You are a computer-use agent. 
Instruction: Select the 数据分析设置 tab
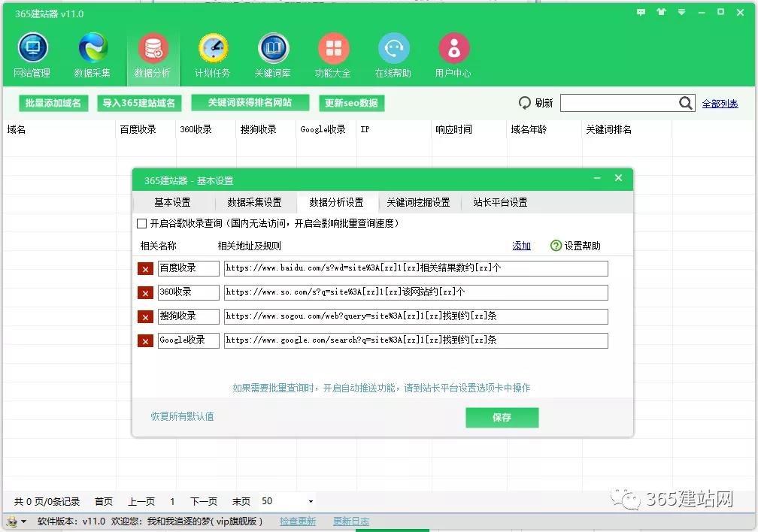click(336, 202)
